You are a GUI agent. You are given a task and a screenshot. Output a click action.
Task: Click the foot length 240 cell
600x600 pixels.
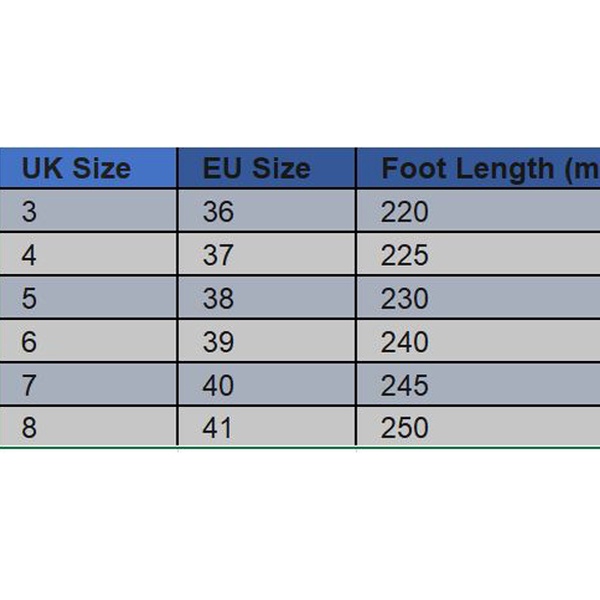(x=478, y=342)
